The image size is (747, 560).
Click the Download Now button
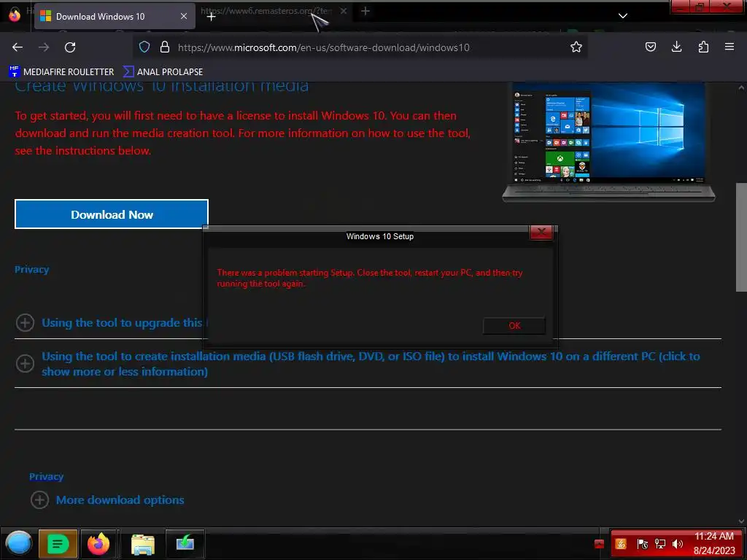tap(112, 214)
